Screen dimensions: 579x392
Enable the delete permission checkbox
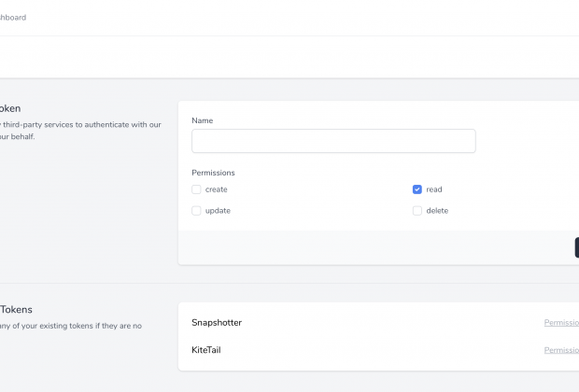pos(417,211)
